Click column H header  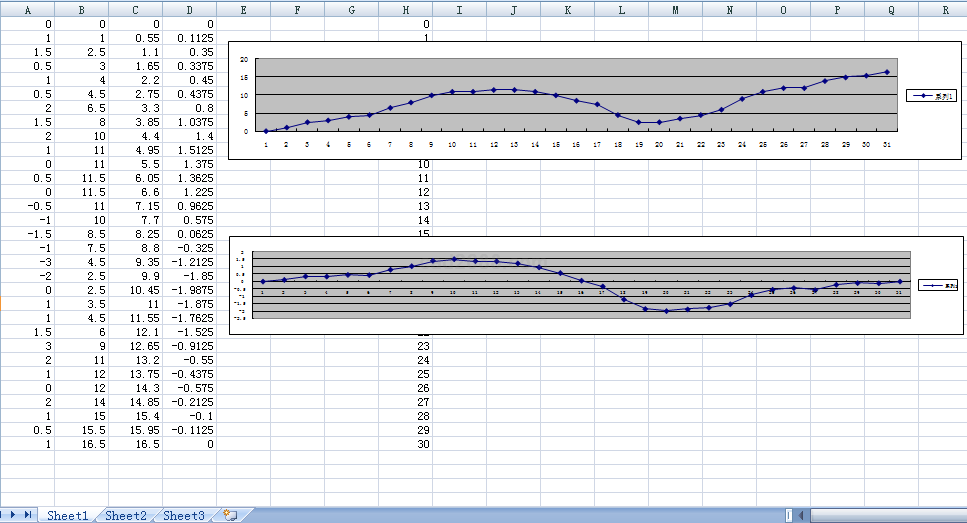405,8
